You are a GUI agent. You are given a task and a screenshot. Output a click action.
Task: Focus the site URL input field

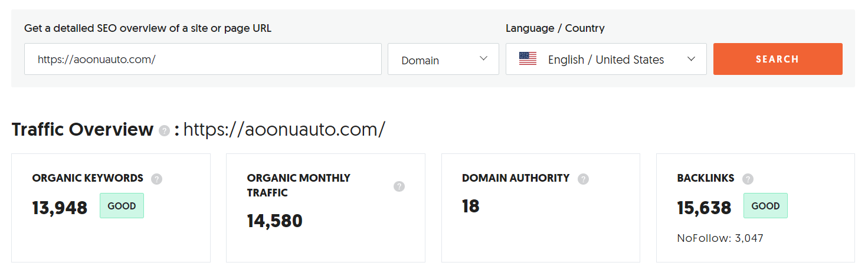pyautogui.click(x=203, y=59)
